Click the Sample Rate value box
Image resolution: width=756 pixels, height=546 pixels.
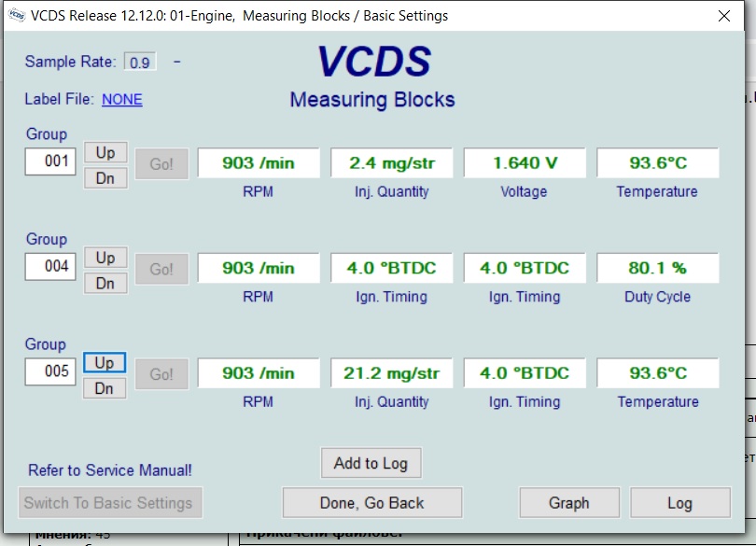tap(140, 63)
